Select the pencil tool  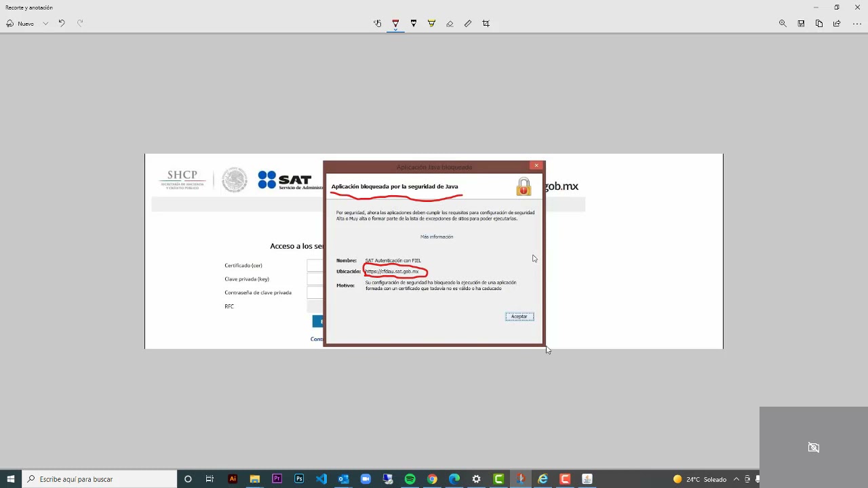414,23
